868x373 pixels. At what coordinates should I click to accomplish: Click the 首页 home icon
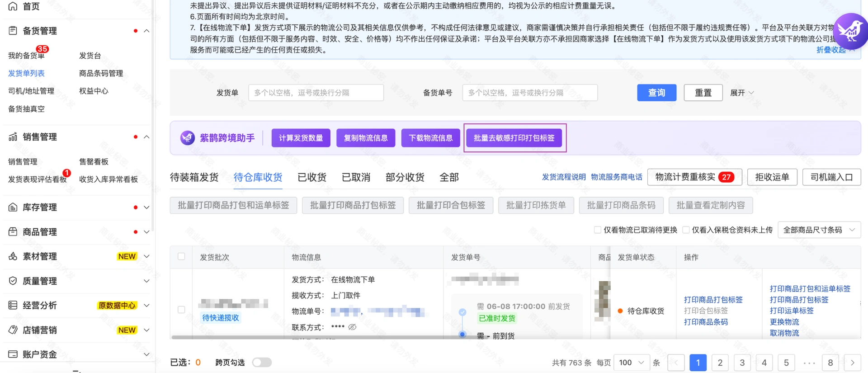click(x=13, y=6)
